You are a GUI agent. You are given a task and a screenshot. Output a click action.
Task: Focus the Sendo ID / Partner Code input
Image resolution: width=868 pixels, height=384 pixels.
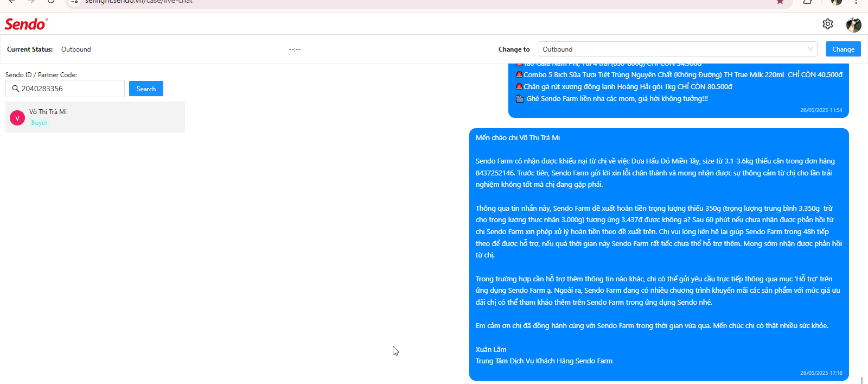pyautogui.click(x=65, y=89)
